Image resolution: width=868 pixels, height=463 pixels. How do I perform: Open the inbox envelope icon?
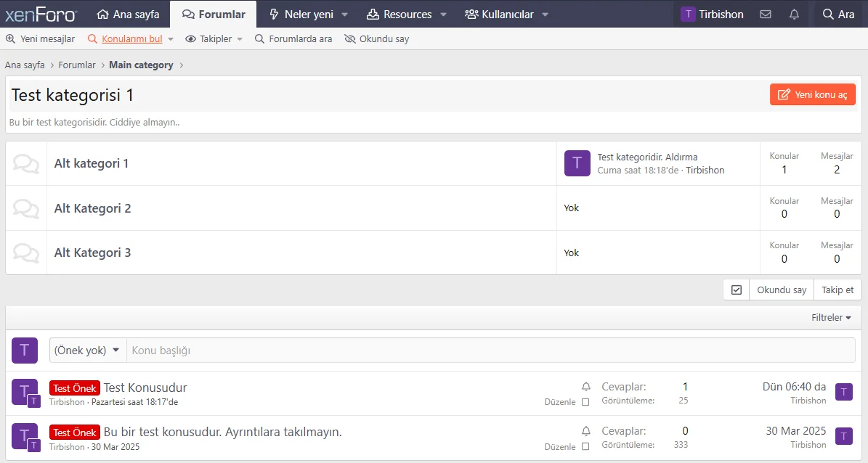765,14
